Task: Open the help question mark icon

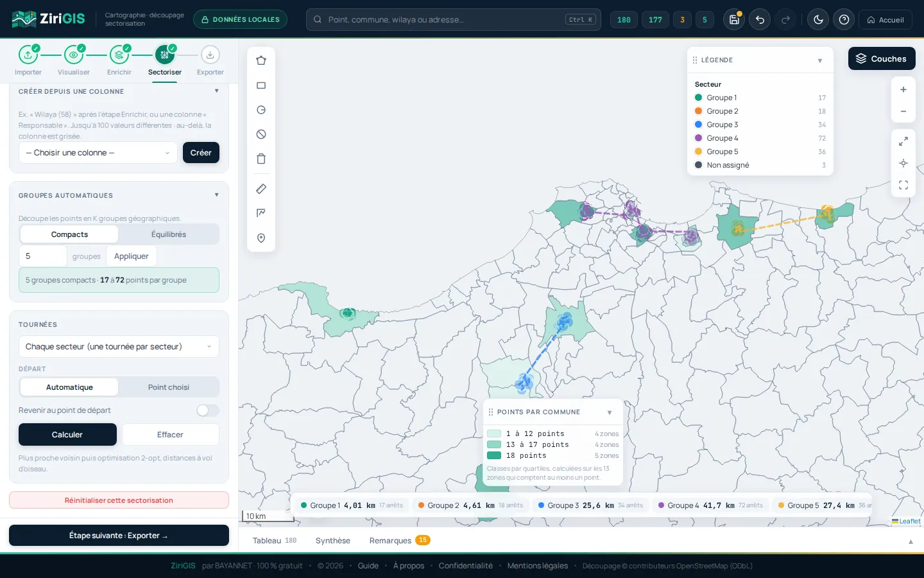Action: tap(844, 20)
